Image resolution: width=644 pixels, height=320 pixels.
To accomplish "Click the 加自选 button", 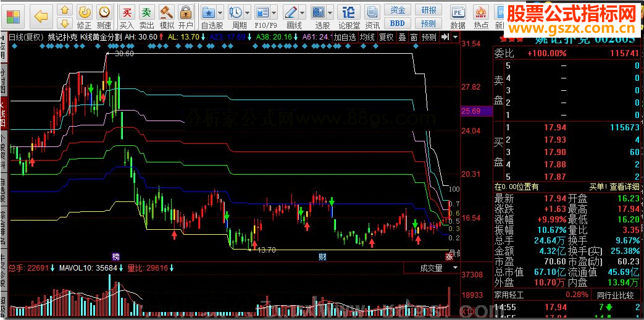I will pyautogui.click(x=345, y=38).
